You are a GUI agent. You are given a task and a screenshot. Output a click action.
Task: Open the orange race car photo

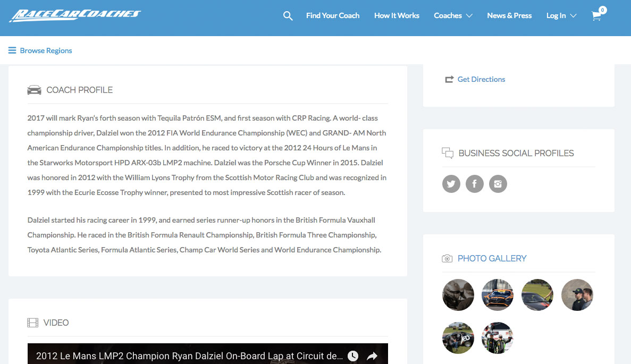498,295
